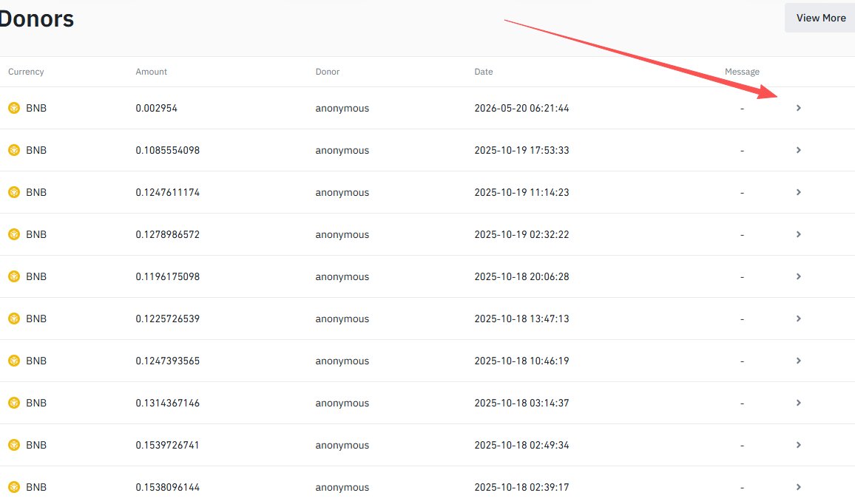Viewport: 855px width, 504px height.
Task: Select BNB icon beside 0.1247611174 amount
Action: [x=14, y=192]
